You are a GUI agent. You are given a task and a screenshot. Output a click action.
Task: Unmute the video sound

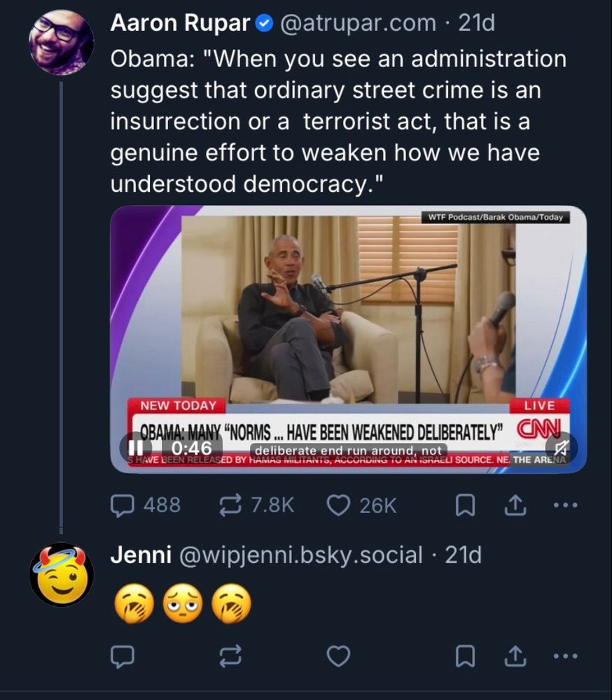click(560, 446)
